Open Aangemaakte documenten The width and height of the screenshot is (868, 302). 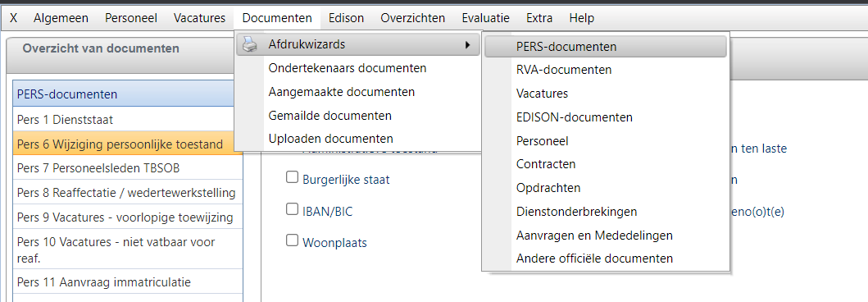(x=357, y=91)
